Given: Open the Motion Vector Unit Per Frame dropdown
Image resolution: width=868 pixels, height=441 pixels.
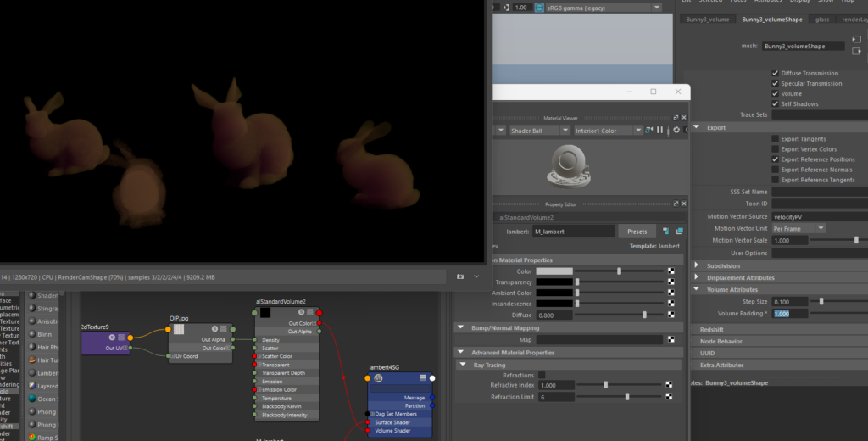Looking at the screenshot, I should [798, 228].
